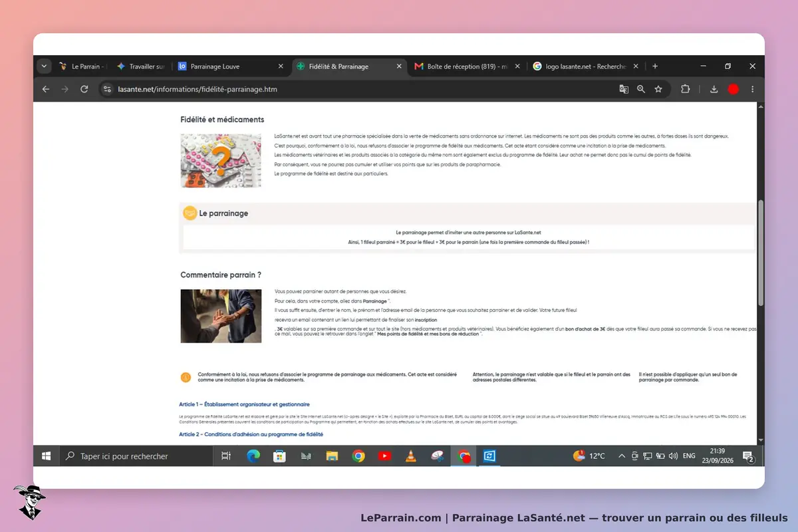Viewport: 798px width, 532px height.
Task: Open the volume speaker control
Action: [673, 456]
